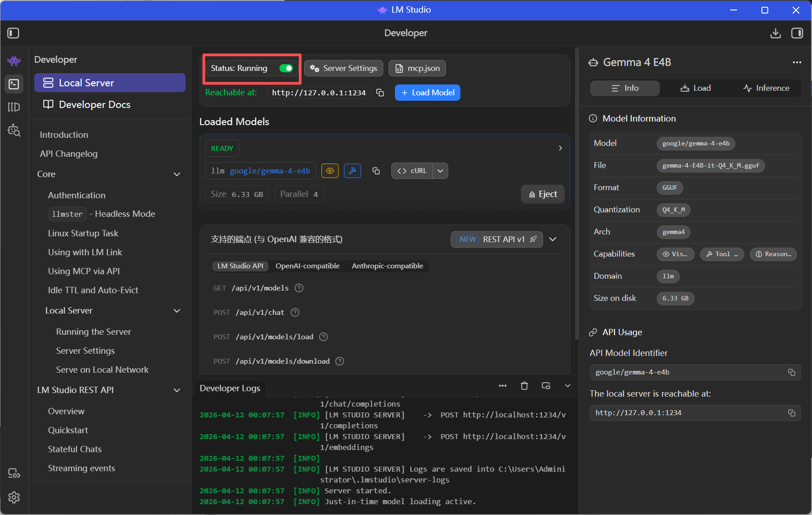Click the main panel vertical scrollbar
Screen dimensions: 812x515
tap(577, 194)
